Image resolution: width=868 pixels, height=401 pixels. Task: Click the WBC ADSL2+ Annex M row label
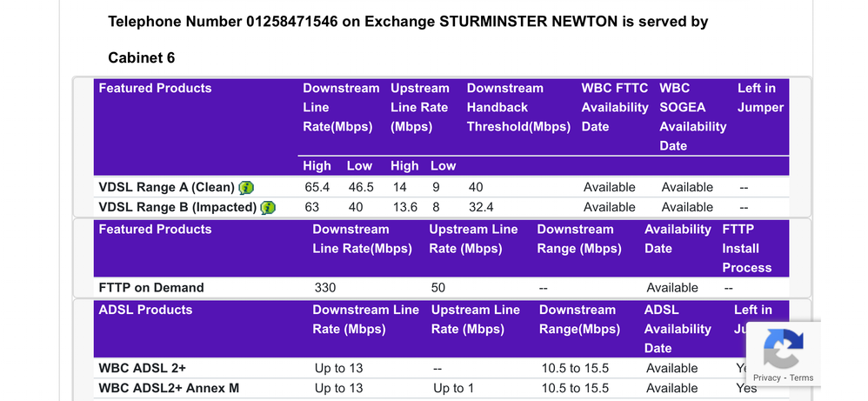[169, 388]
